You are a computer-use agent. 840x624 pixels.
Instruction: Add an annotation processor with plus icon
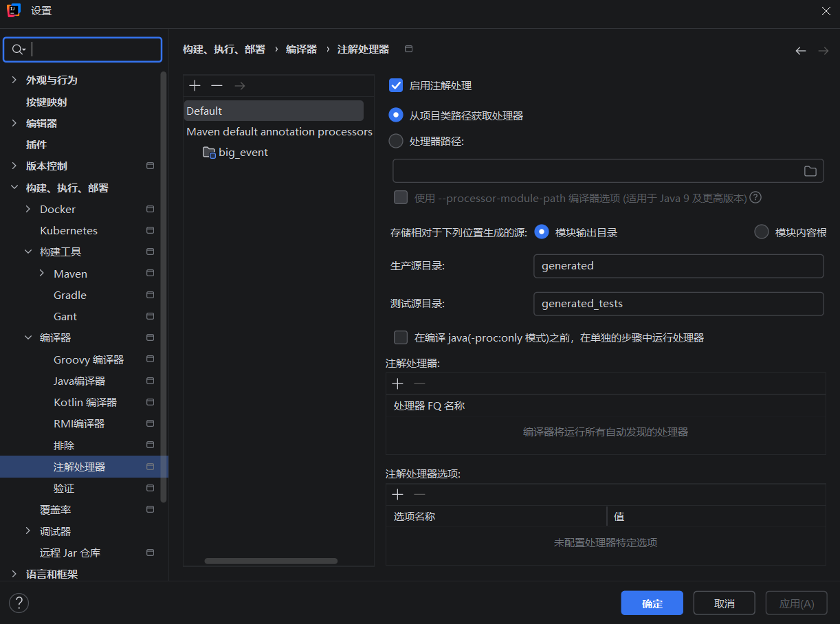397,383
